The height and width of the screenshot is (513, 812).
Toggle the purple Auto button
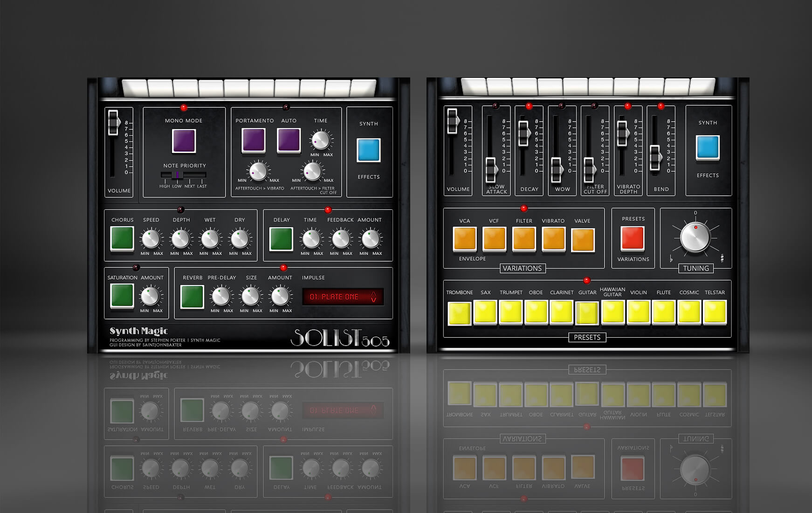289,140
